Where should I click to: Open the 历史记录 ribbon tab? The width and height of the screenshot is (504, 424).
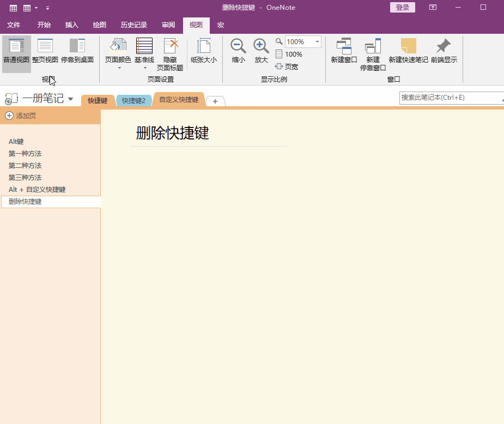(x=132, y=25)
